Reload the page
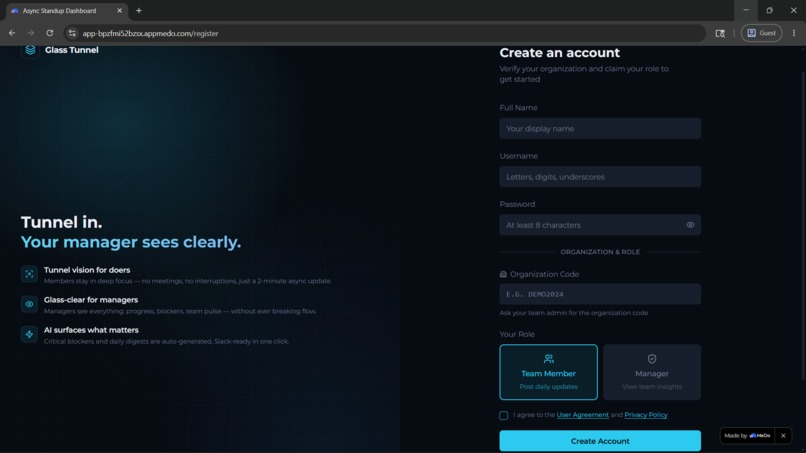Image resolution: width=806 pixels, height=453 pixels. pos(49,33)
